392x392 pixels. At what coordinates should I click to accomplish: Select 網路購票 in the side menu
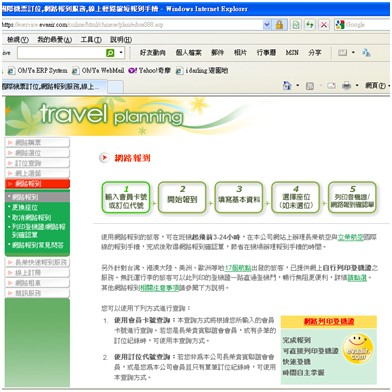[37, 143]
